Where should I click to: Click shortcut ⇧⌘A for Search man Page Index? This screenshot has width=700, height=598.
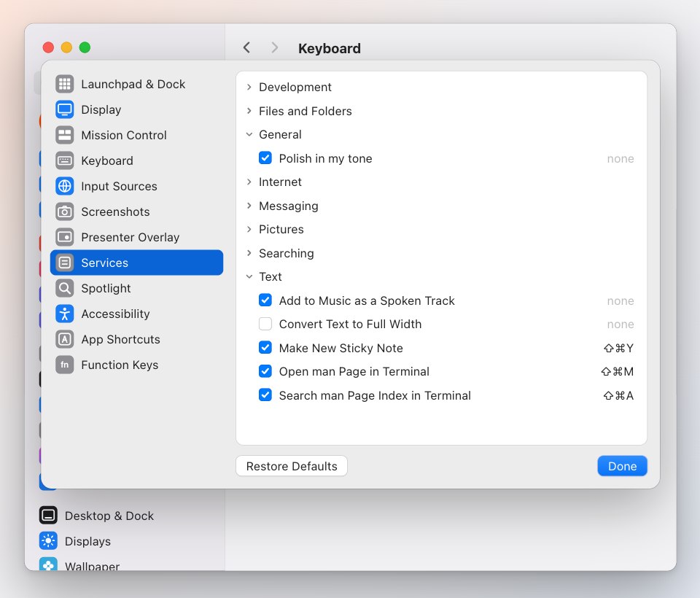[x=618, y=395]
